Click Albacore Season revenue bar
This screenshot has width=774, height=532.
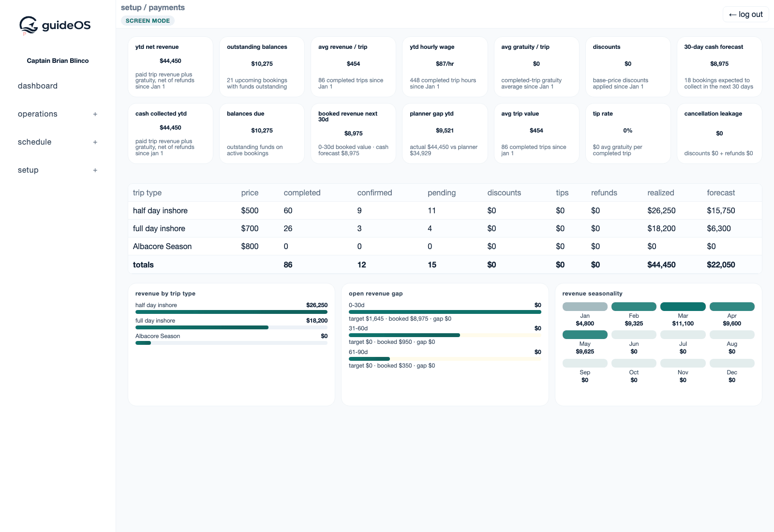coord(231,343)
